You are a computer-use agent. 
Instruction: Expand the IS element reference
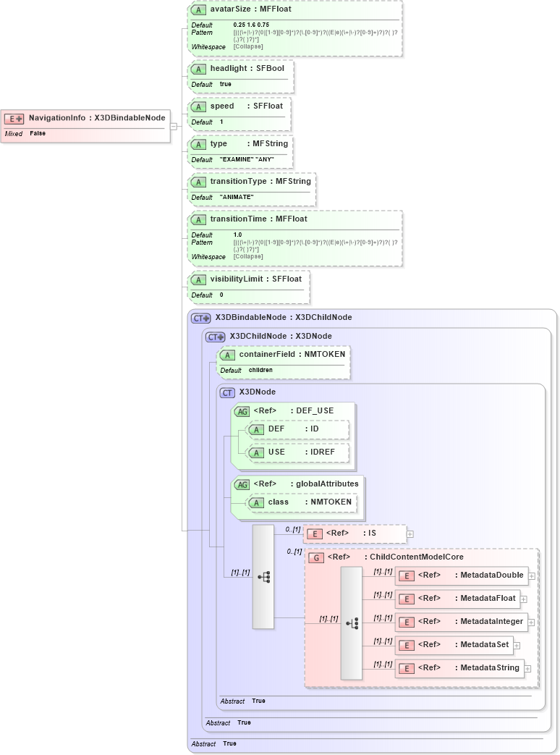click(410, 534)
